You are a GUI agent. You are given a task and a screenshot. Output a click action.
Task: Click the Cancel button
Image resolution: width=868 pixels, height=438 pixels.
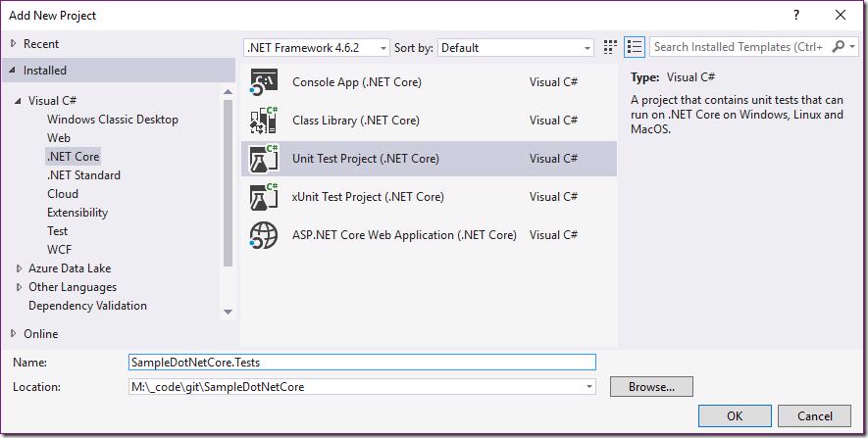click(814, 415)
